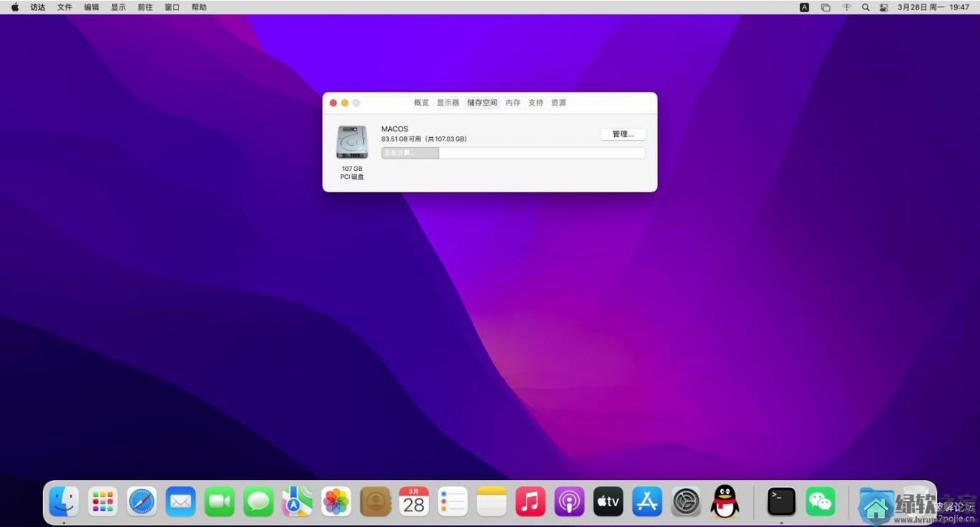980x527 pixels.
Task: Open Terminal app in the Dock
Action: point(781,502)
